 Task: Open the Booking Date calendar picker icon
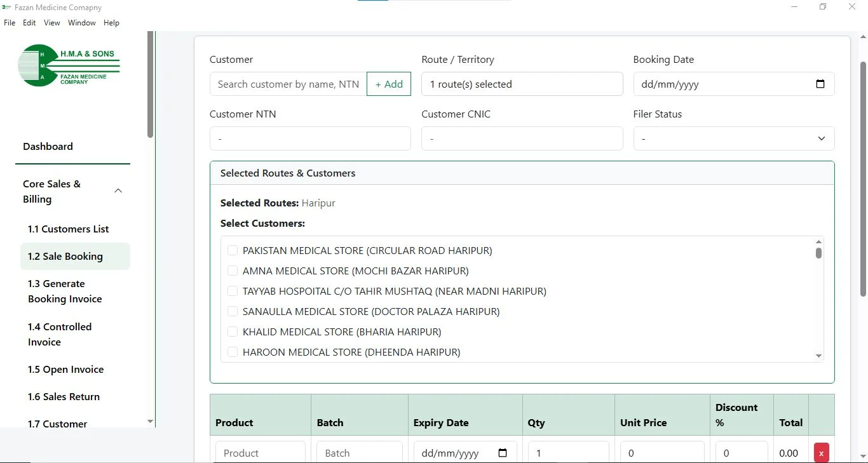click(820, 84)
